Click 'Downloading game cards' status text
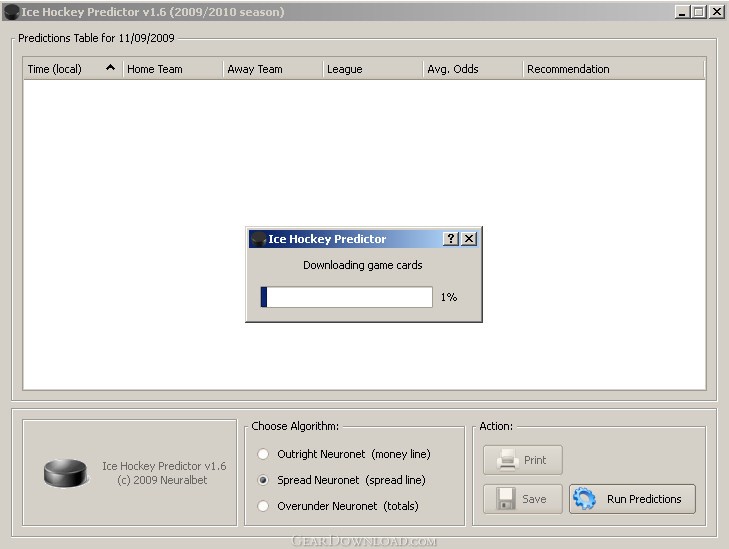 (363, 265)
